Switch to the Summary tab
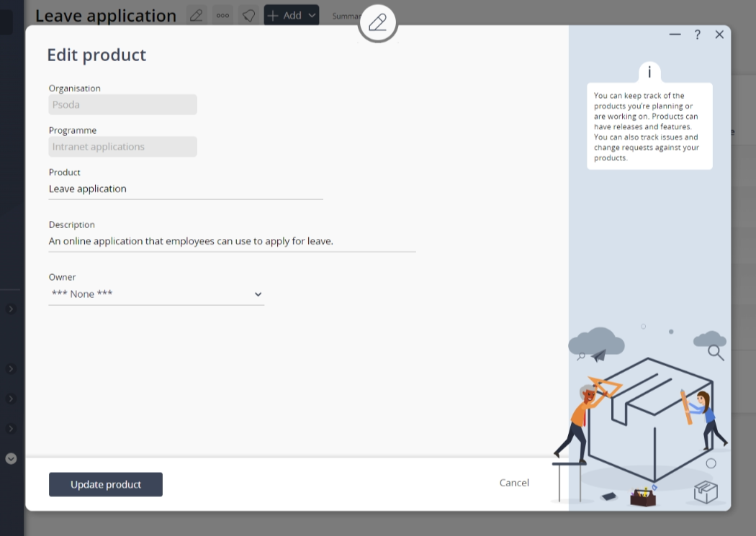 pyautogui.click(x=345, y=16)
